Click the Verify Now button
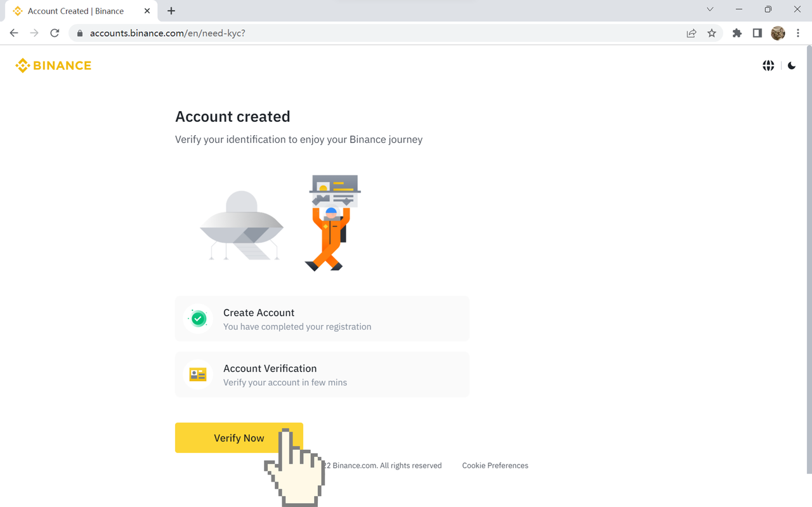The image size is (812, 507). click(239, 438)
